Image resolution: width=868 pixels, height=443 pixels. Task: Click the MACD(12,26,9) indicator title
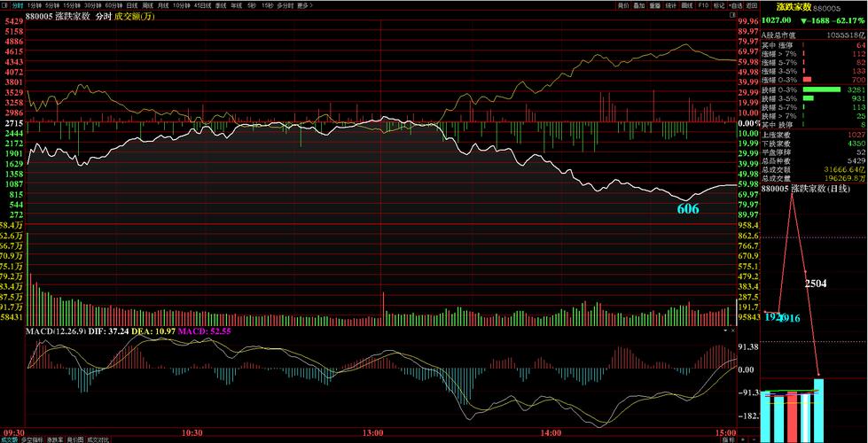tap(58, 330)
